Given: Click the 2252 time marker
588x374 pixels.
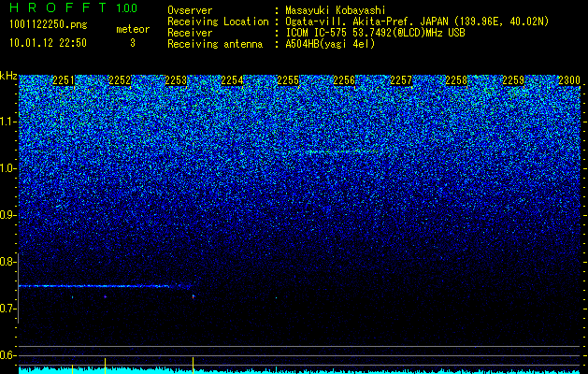Looking at the screenshot, I should 120,79.
